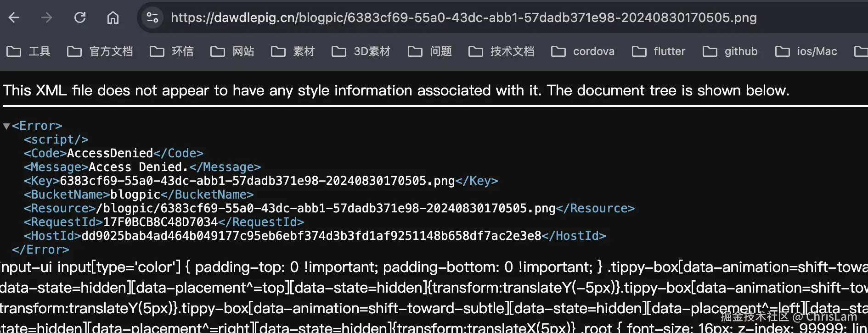Open the 工具 bookmark folder
This screenshot has width=868, height=333.
coord(28,51)
